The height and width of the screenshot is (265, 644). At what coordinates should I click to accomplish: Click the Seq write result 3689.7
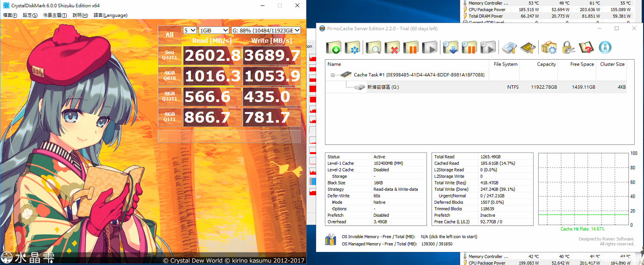pyautogui.click(x=272, y=55)
